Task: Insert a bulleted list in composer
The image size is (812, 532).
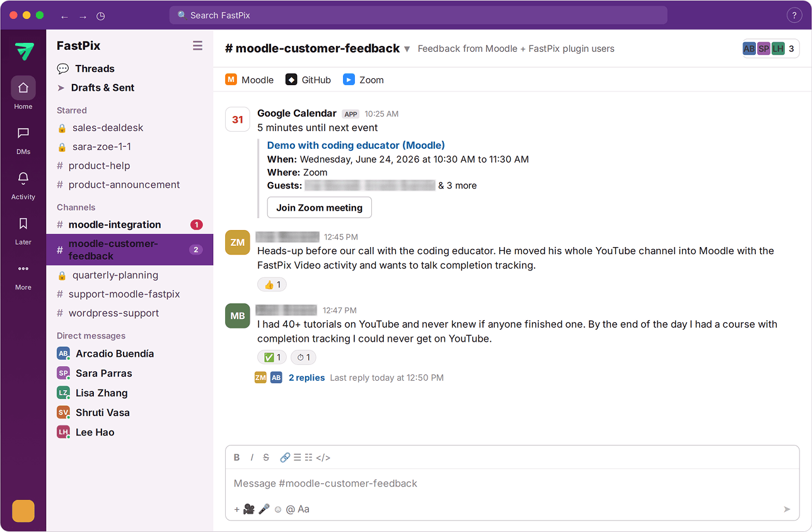Action: click(298, 458)
